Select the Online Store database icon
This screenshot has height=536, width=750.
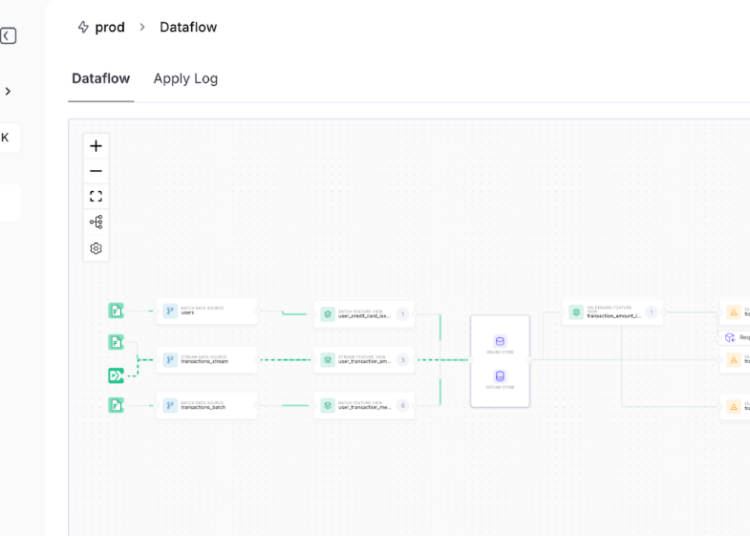[x=500, y=342]
